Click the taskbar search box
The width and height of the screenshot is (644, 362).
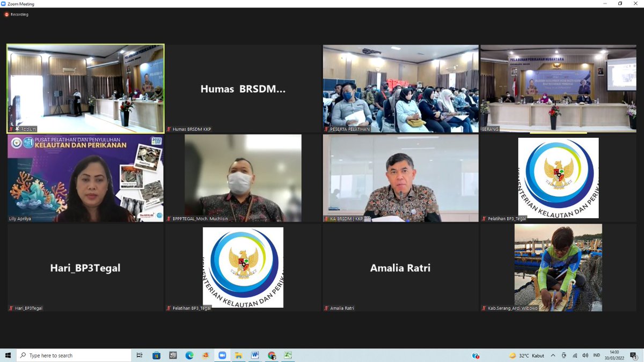74,356
